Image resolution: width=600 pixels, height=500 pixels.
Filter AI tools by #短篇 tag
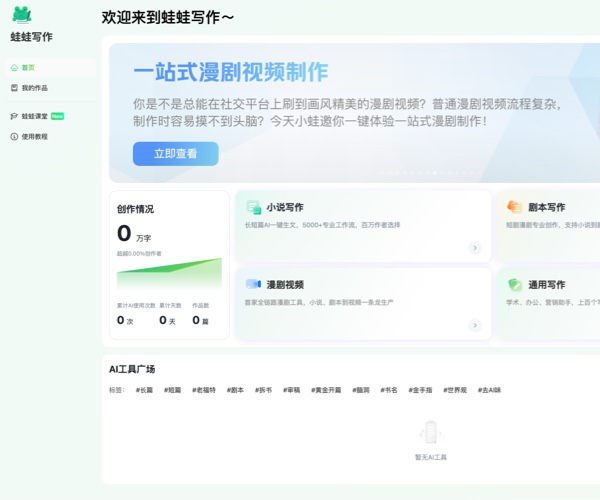pyautogui.click(x=174, y=390)
